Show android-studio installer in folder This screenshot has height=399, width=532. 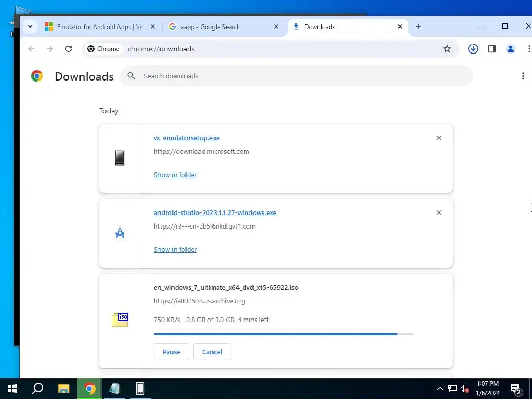pyautogui.click(x=175, y=250)
